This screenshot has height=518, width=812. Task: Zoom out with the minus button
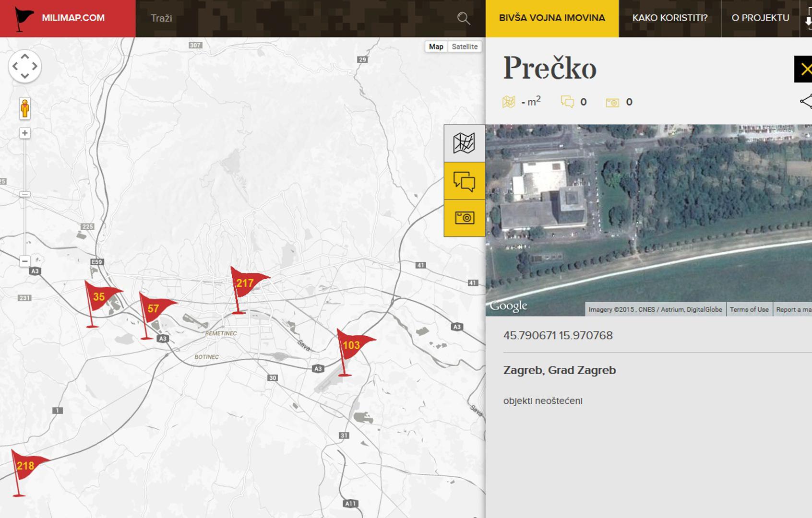(25, 261)
